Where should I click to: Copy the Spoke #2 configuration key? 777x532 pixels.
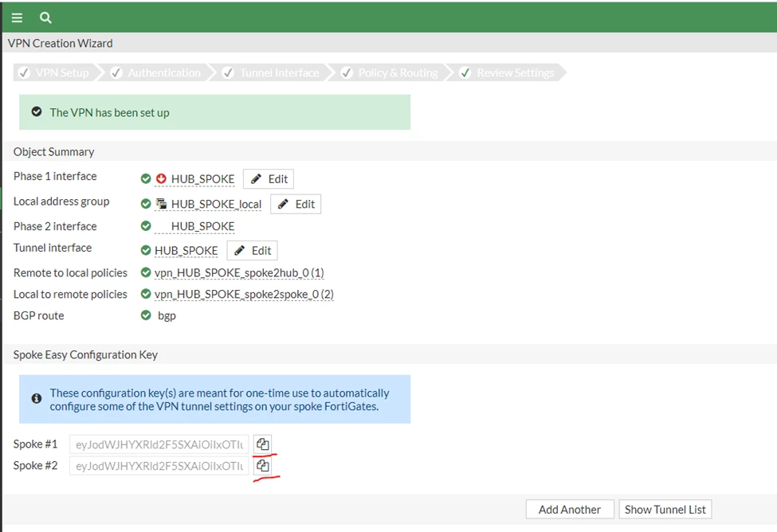click(263, 466)
